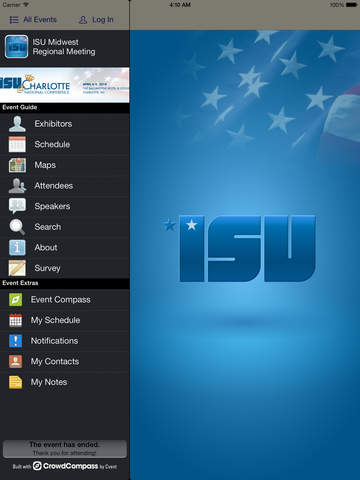360x480 pixels.
Task: Open the Event Compass label
Action: [x=61, y=300]
